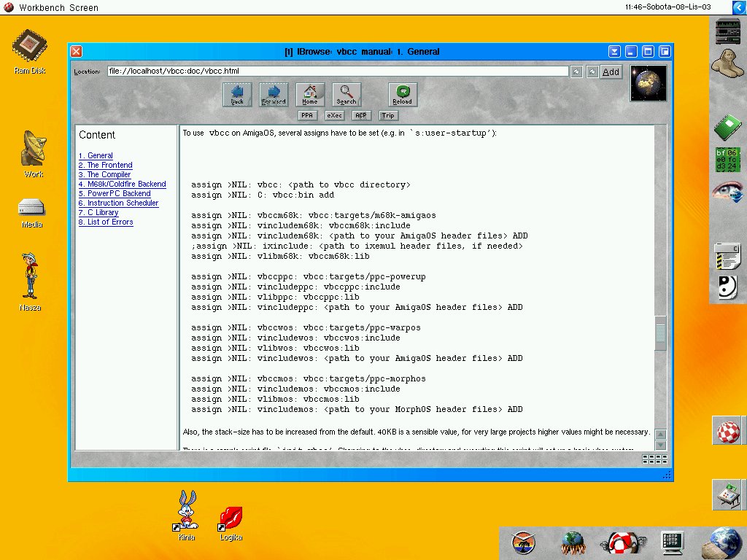The width and height of the screenshot is (747, 560).
Task: Click the ACP fastlink button
Action: click(x=361, y=115)
